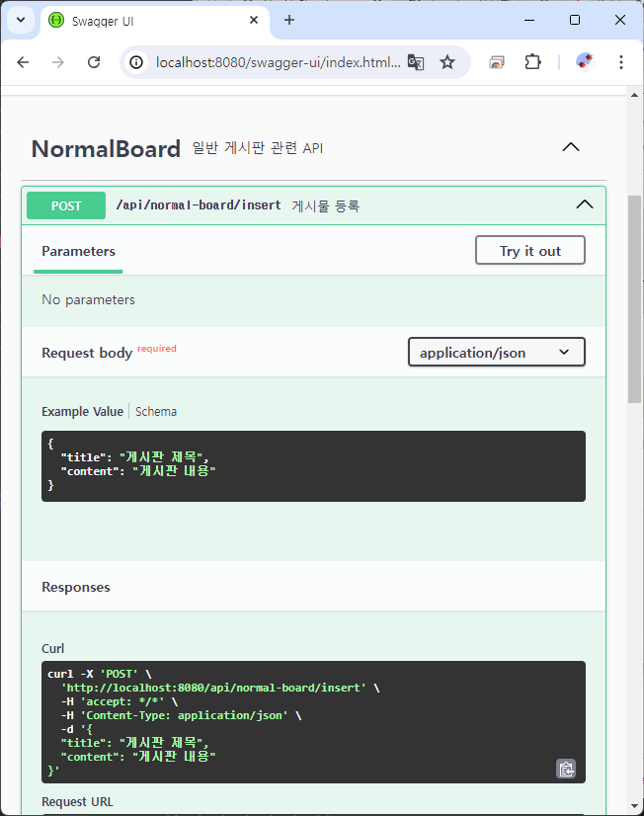Image resolution: width=644 pixels, height=816 pixels.
Task: Click the Responses heading
Action: point(76,587)
